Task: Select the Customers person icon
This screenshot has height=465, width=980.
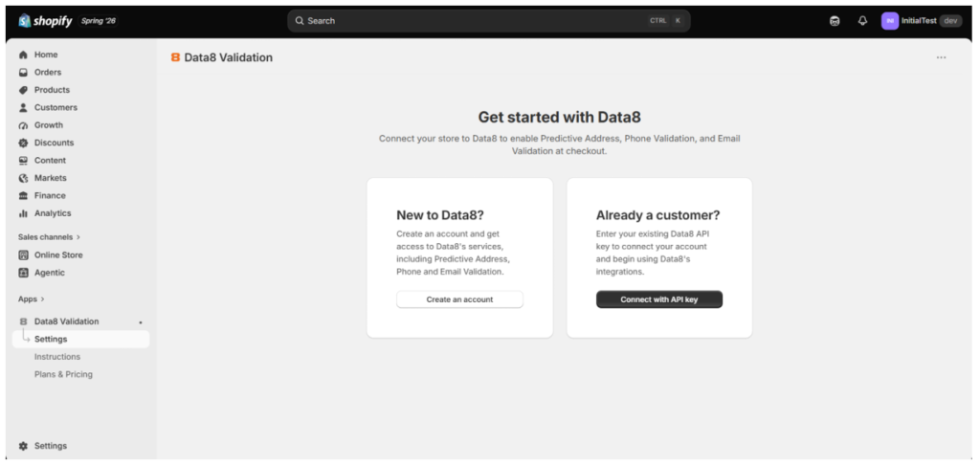Action: [23, 107]
